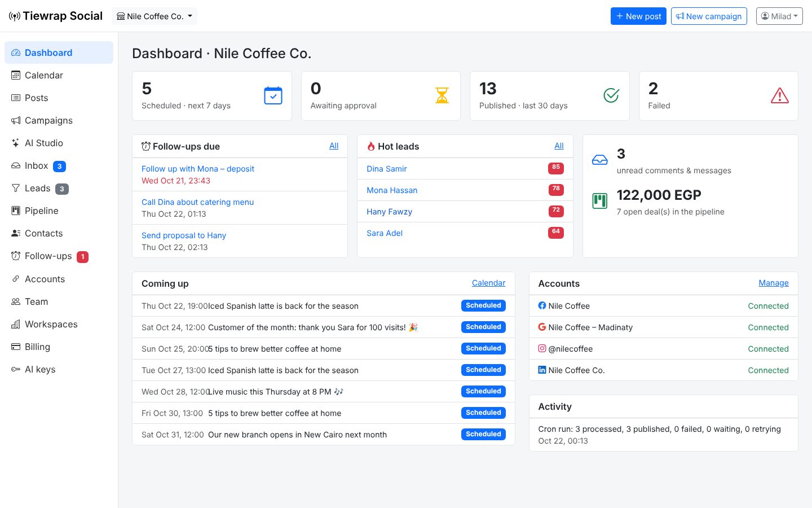The height and width of the screenshot is (508, 812).
Task: Open Pipeline in the sidebar
Action: pyautogui.click(x=59, y=211)
